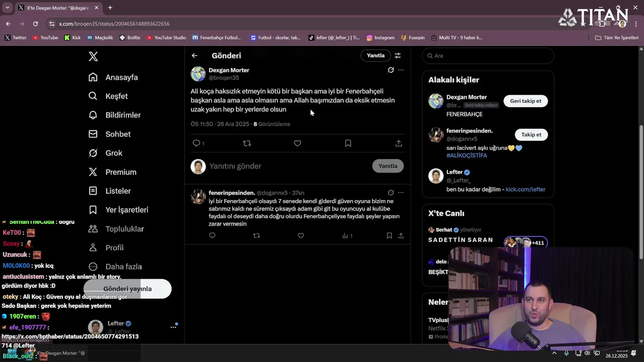644x362 pixels.
Task: Click Yanıtla button in post header
Action: pyautogui.click(x=375, y=56)
